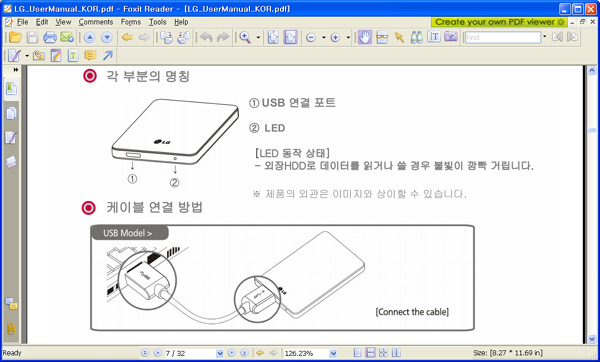
Task: Click the Print icon
Action: pyautogui.click(x=50, y=38)
